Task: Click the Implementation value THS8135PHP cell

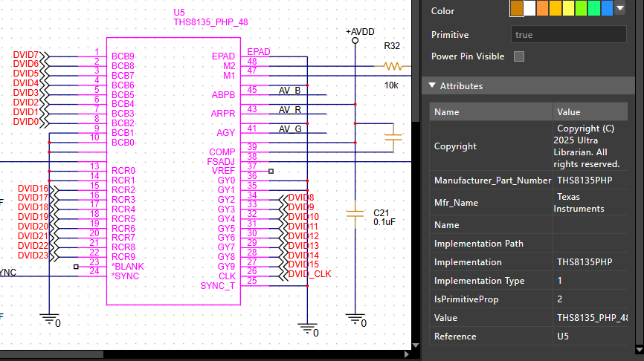Action: [x=585, y=262]
